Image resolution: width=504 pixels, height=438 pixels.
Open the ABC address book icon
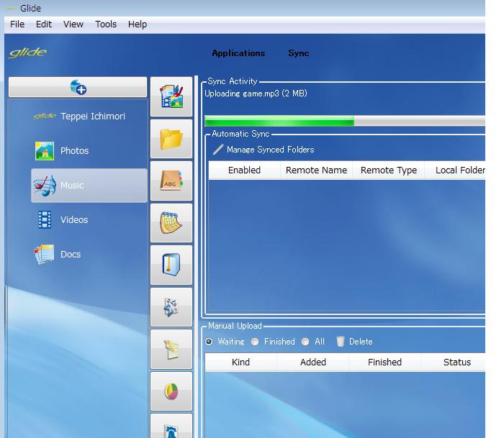pyautogui.click(x=171, y=181)
